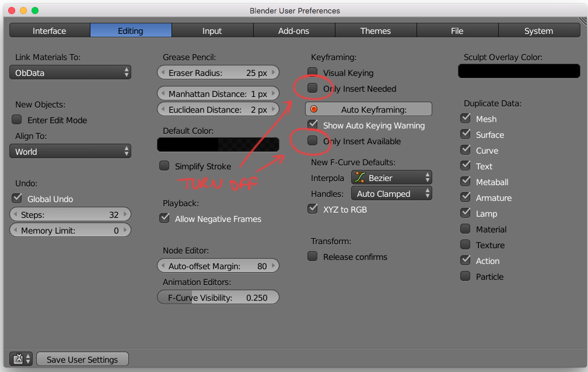The height and width of the screenshot is (372, 588).
Task: Open the Themes tab
Action: pos(376,30)
